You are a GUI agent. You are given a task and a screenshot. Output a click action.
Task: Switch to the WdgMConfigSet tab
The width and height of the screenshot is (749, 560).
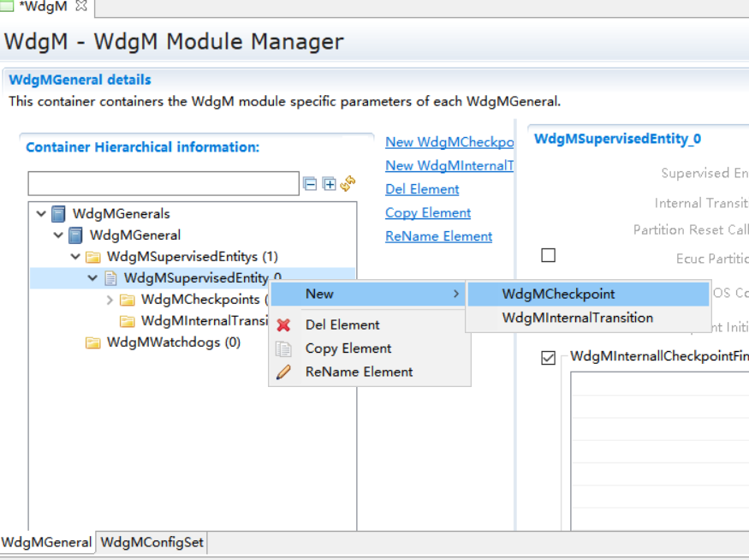pyautogui.click(x=152, y=542)
